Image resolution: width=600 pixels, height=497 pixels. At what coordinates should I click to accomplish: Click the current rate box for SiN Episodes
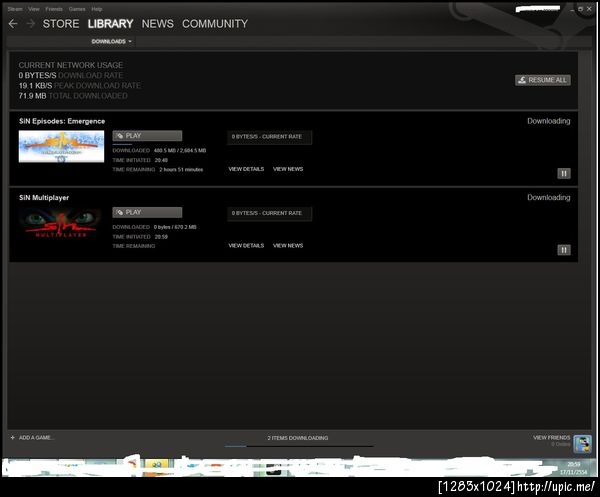tap(269, 137)
